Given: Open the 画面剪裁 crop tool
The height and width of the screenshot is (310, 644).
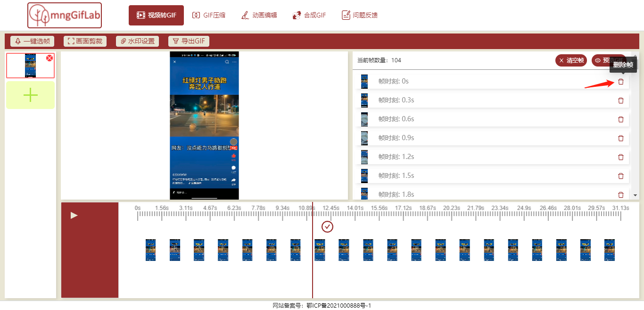Looking at the screenshot, I should pos(85,41).
